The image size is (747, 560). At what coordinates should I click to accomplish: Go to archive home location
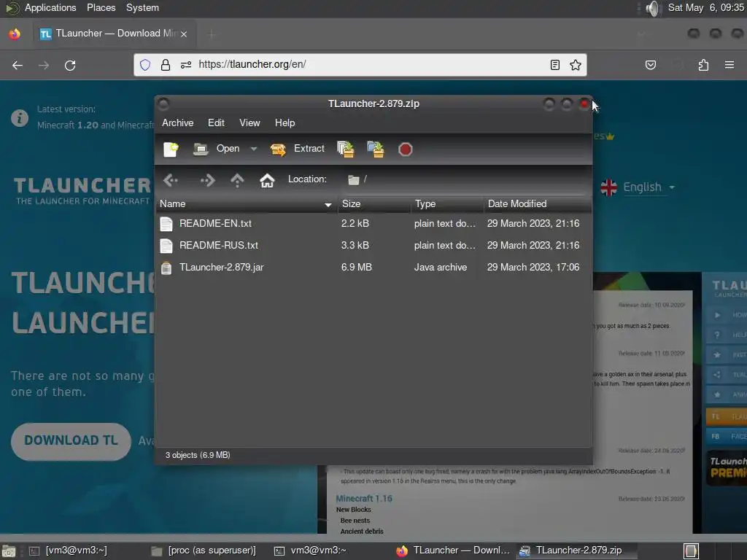[267, 180]
